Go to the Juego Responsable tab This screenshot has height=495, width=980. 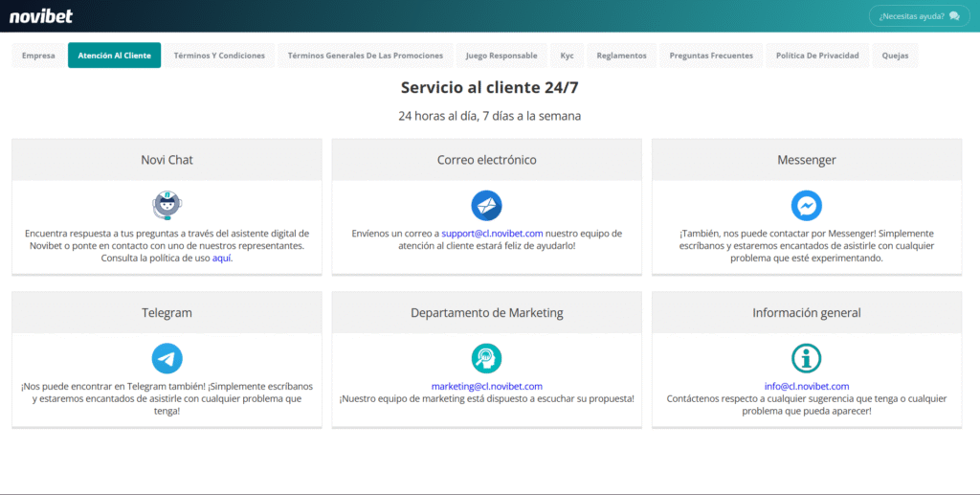[x=501, y=56]
